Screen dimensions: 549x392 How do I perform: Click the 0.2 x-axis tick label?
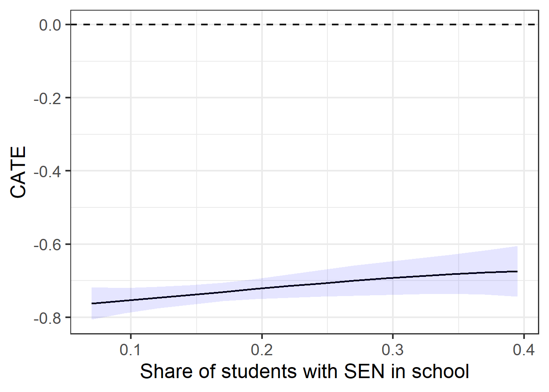[x=262, y=350]
